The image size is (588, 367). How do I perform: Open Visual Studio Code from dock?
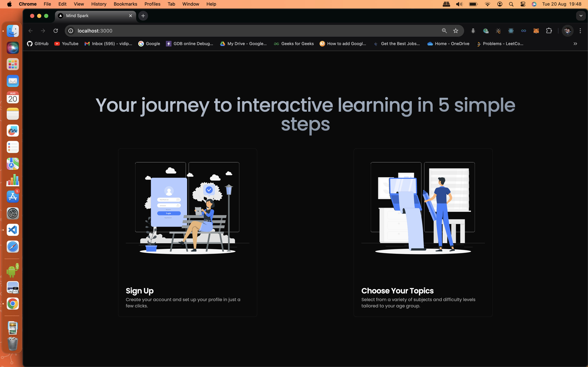click(13, 230)
